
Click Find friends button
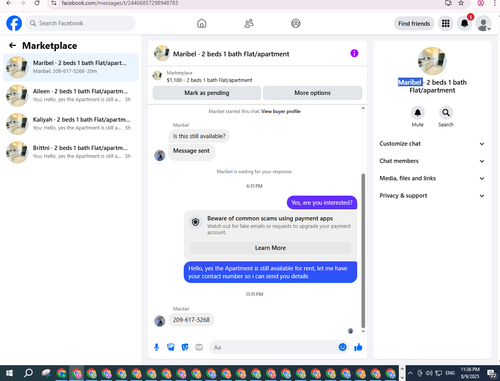click(x=414, y=24)
